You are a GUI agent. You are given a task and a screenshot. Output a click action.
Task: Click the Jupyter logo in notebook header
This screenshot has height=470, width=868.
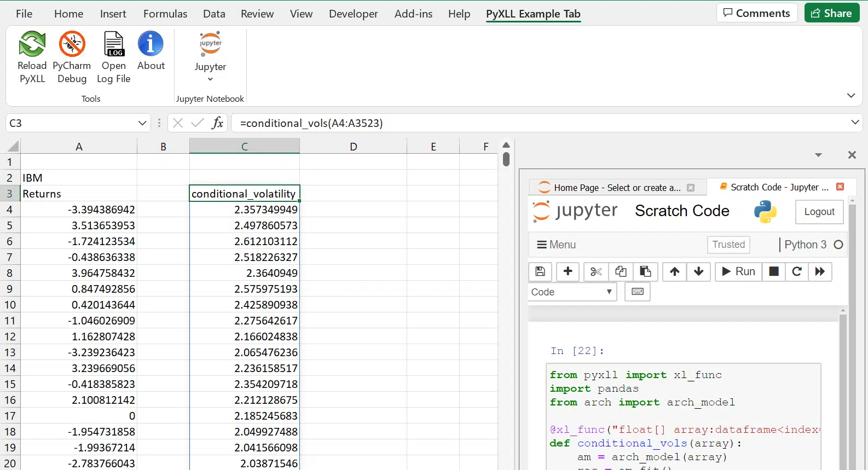point(575,211)
